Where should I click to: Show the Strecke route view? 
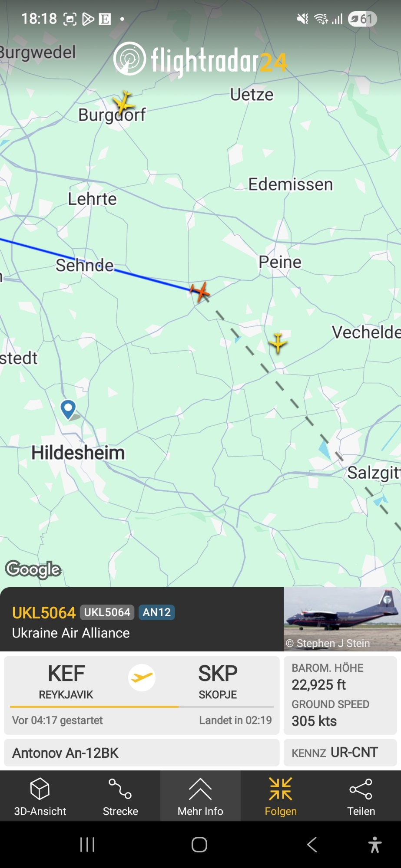click(120, 796)
